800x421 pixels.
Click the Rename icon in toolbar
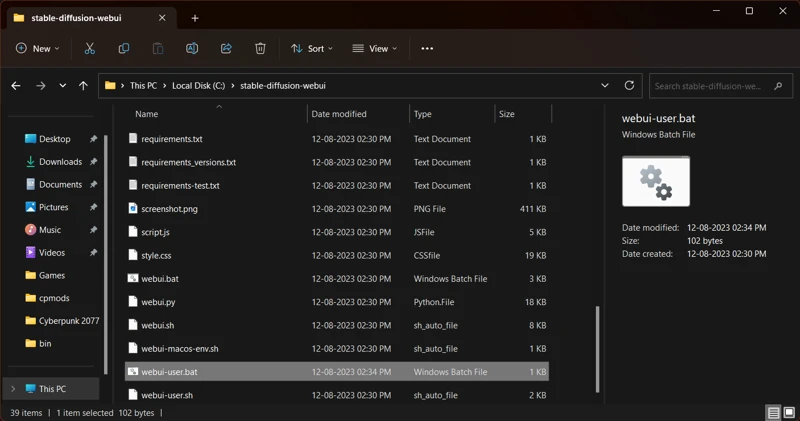192,48
